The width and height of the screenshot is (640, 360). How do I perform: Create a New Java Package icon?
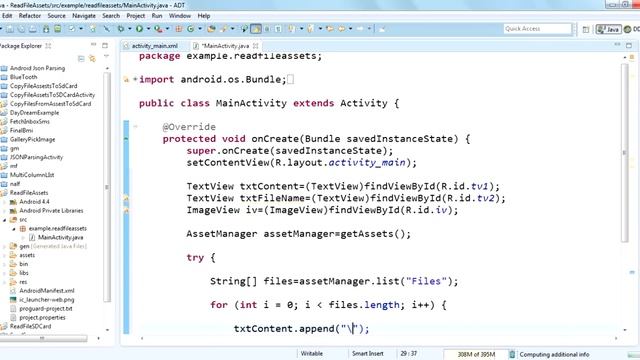178,29
